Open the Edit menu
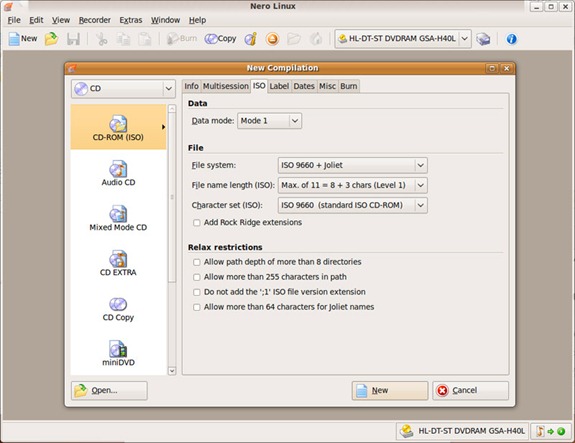575x443 pixels. coord(36,20)
